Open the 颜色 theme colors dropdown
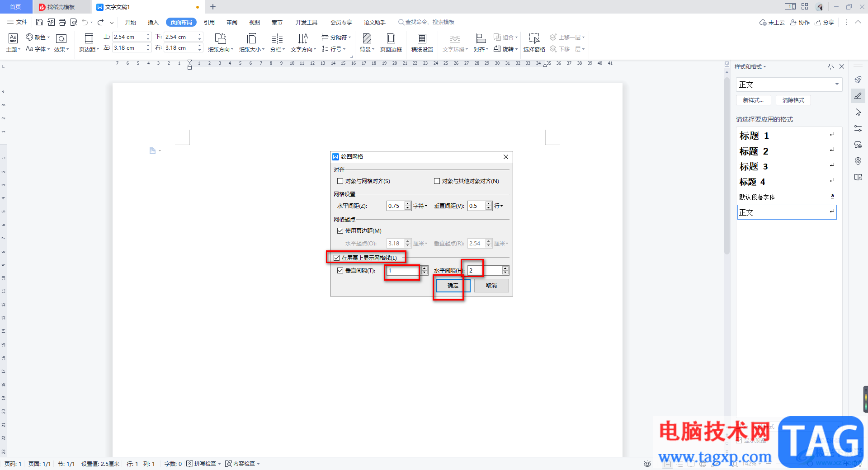Screen dimensions: 868x470 click(38, 37)
